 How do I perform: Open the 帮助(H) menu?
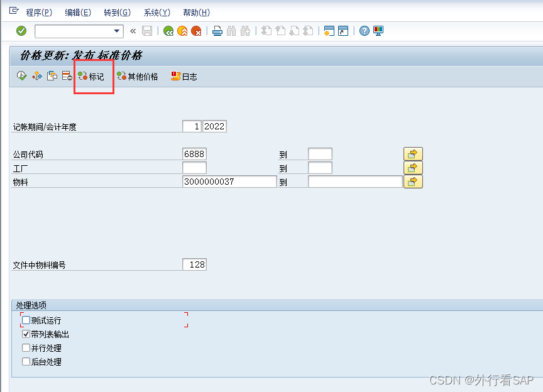196,13
